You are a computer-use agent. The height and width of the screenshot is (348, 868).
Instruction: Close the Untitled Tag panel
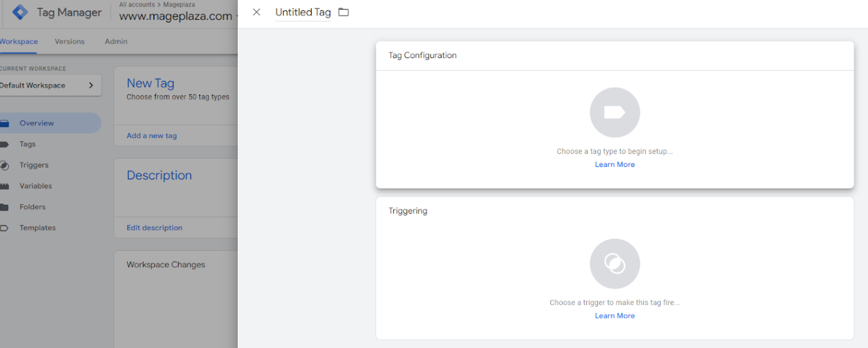tap(256, 12)
